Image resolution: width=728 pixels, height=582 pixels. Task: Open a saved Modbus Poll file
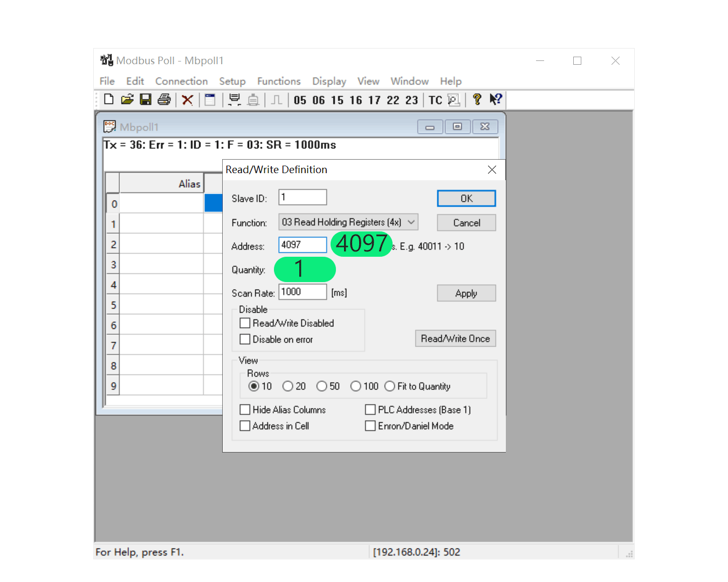pyautogui.click(x=127, y=99)
